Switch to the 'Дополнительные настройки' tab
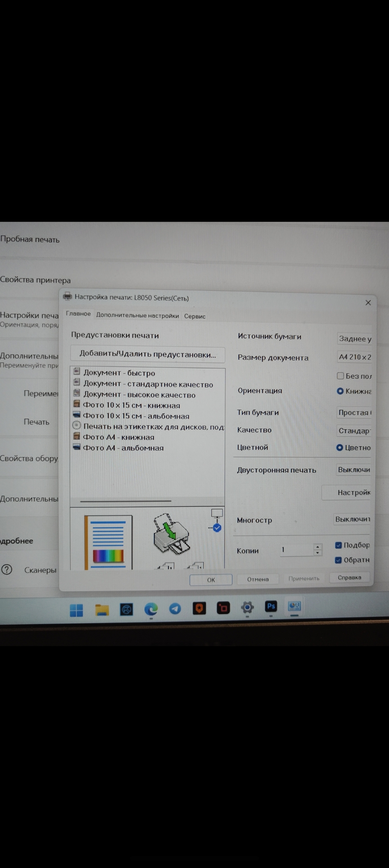389x868 pixels. click(x=137, y=316)
